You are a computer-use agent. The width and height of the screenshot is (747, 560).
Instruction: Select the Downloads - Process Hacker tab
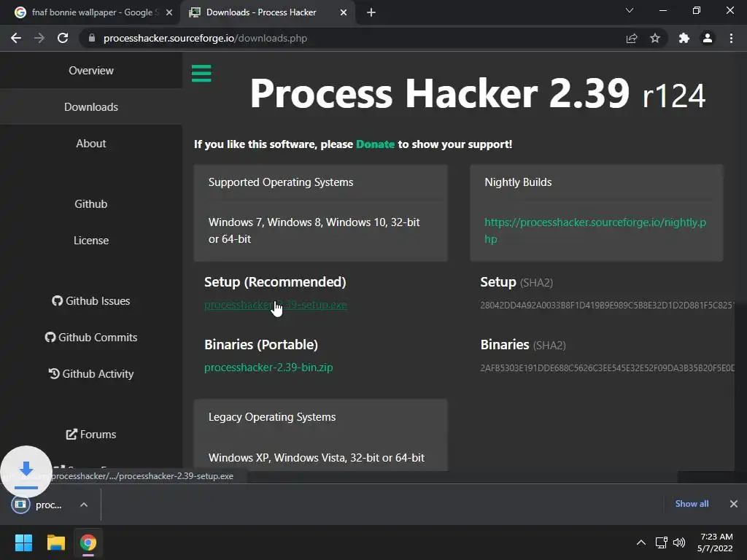(267, 12)
